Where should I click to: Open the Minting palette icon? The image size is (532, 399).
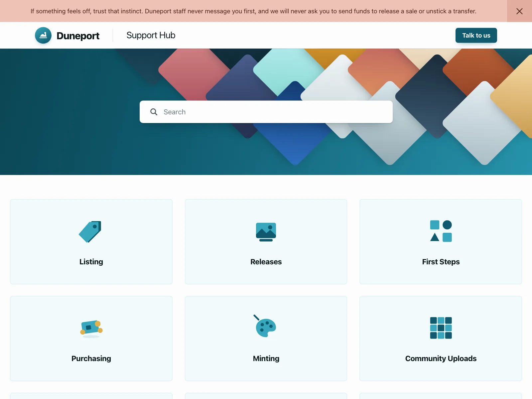265,326
